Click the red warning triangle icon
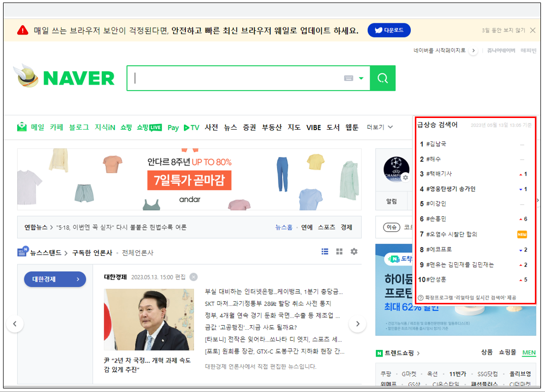 tap(23, 30)
